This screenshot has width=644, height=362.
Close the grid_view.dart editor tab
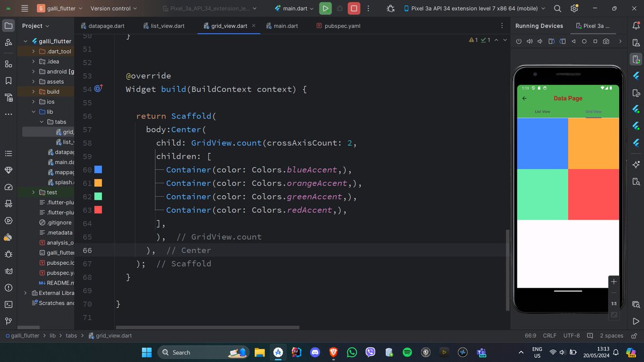pyautogui.click(x=253, y=26)
